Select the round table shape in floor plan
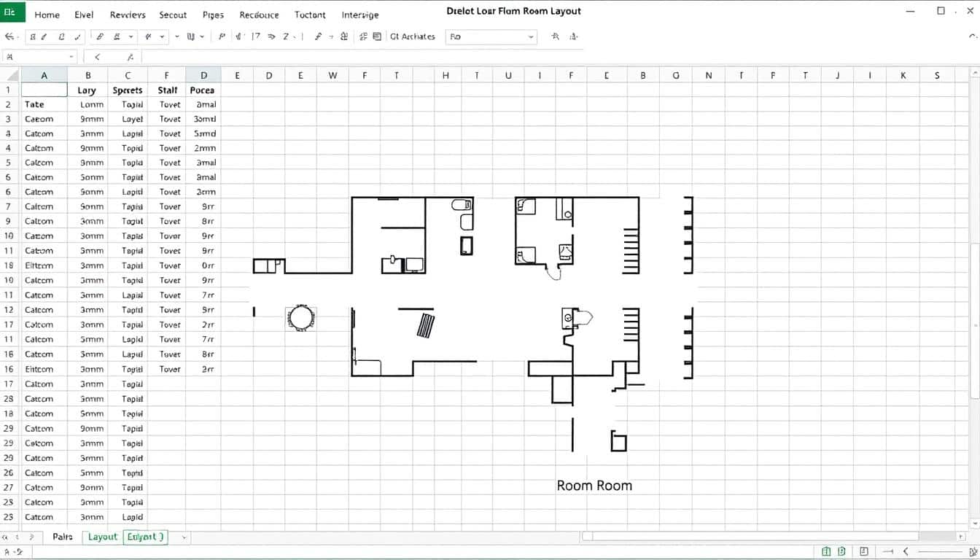The width and height of the screenshot is (980, 560). (x=300, y=319)
